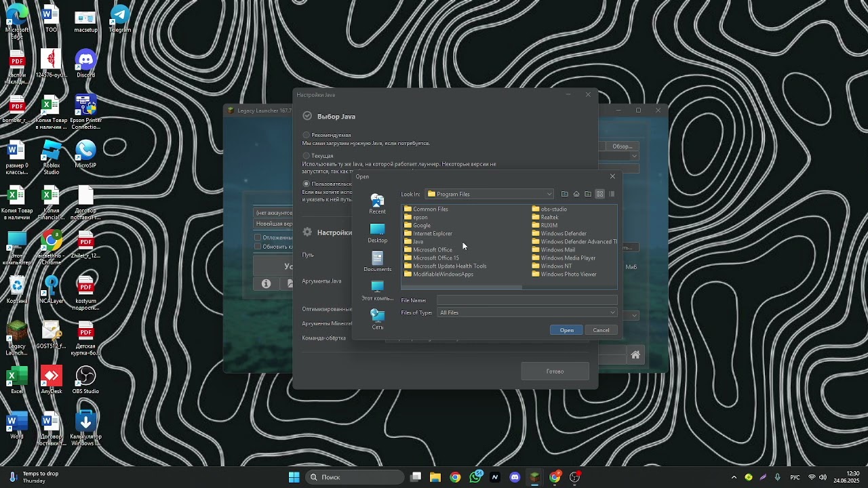Open the OBS Studio desktop shortcut
This screenshot has height=488, width=868.
coord(85,380)
